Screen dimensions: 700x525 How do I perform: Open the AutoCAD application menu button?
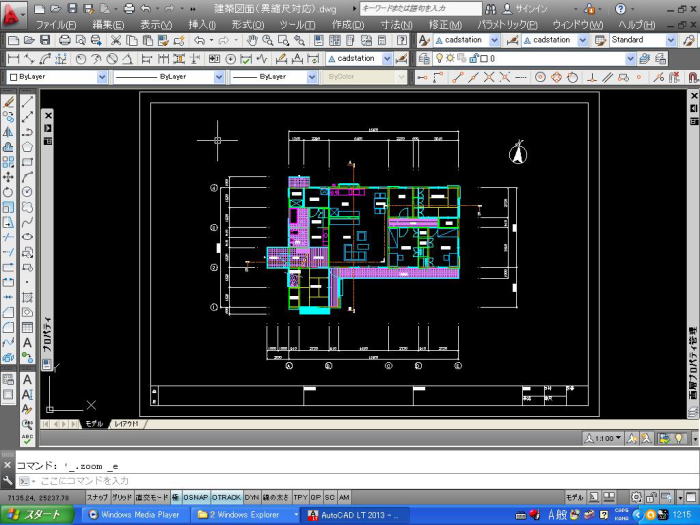coord(12,14)
